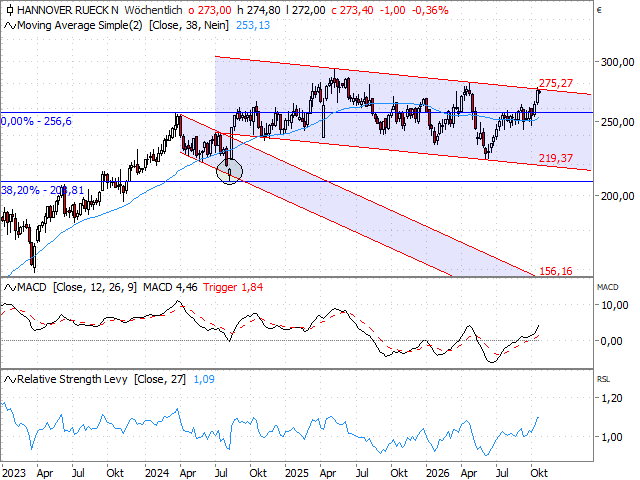Click the Fibonacci label 0,00% - 256,6
Viewport: 640px width, 480px height.
pos(36,121)
